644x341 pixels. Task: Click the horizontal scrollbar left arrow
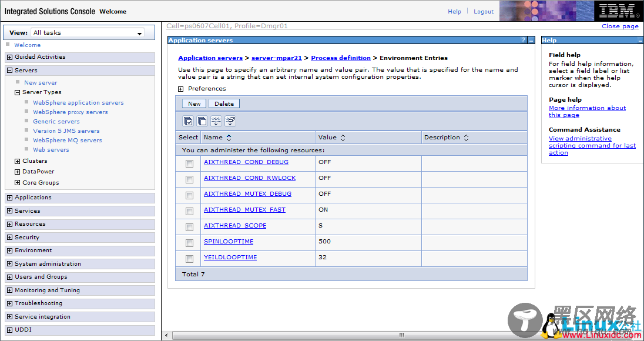(166, 335)
